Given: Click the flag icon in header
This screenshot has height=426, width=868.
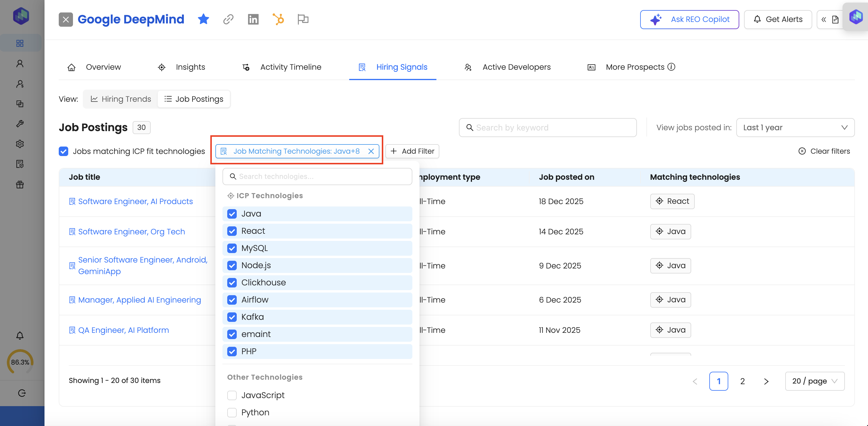Looking at the screenshot, I should (x=303, y=19).
